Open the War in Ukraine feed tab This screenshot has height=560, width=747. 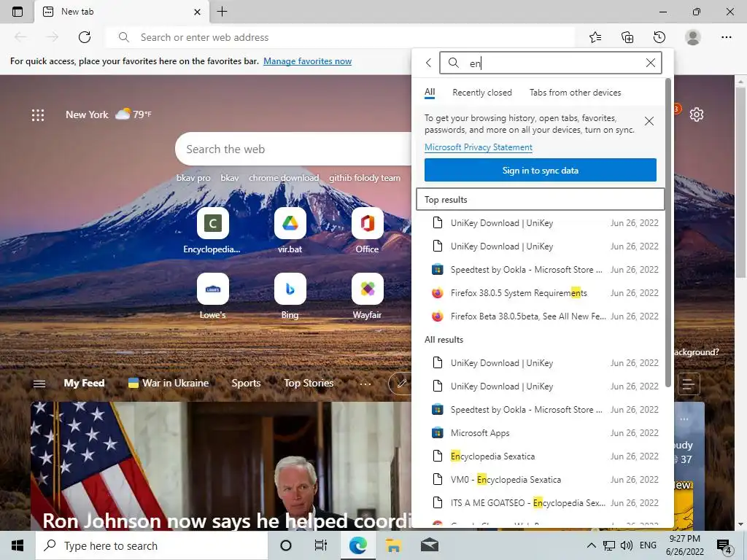(169, 384)
